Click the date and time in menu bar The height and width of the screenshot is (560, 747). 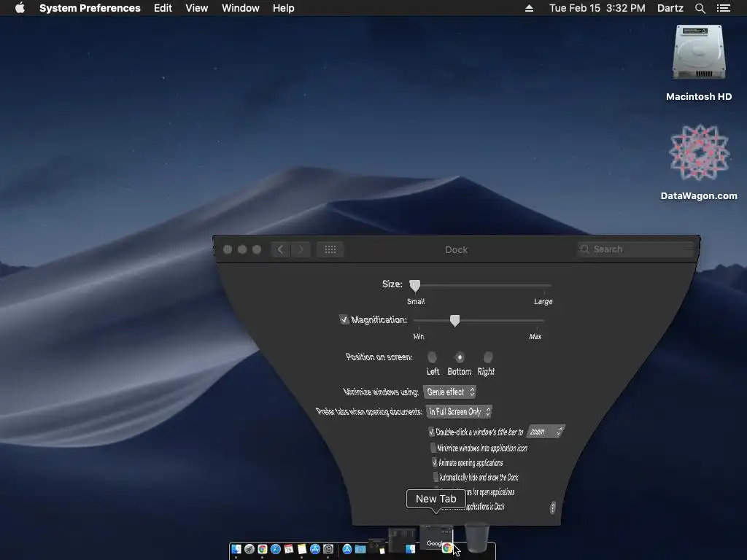pyautogui.click(x=597, y=8)
